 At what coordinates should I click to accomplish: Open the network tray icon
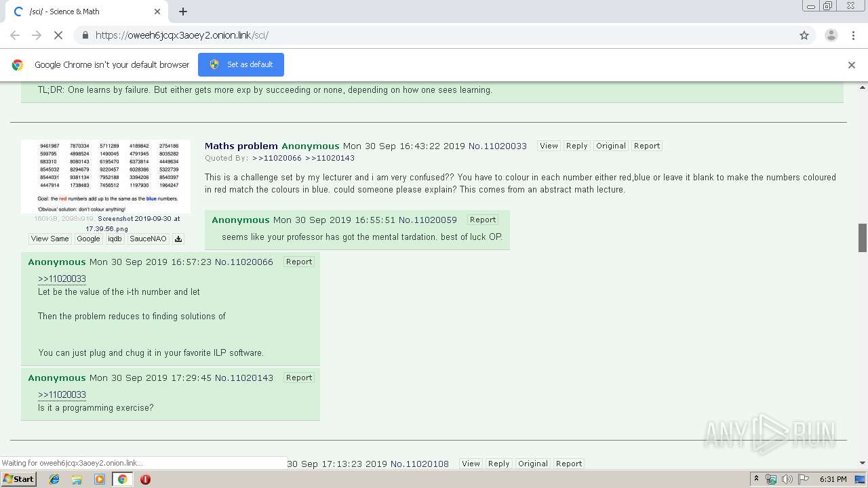771,479
